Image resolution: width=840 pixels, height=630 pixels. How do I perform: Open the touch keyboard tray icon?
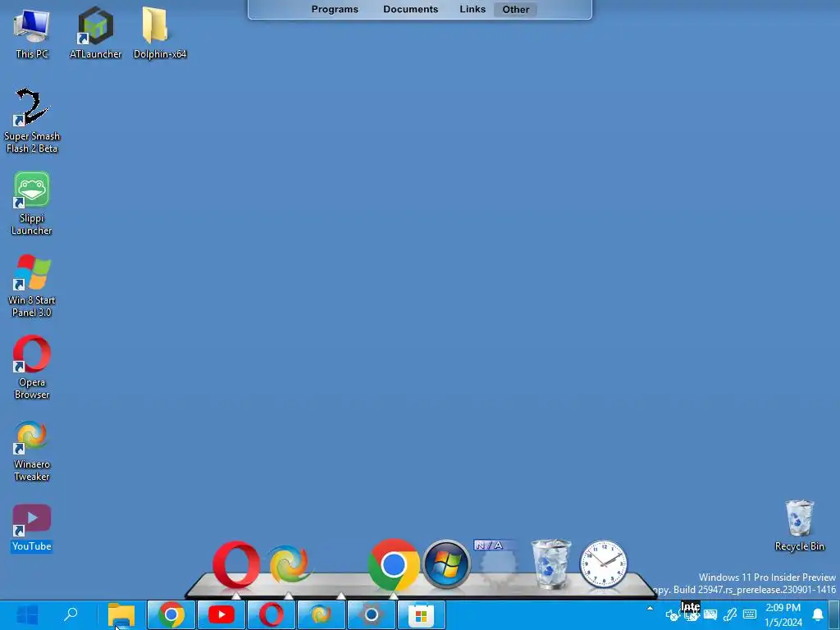750,614
